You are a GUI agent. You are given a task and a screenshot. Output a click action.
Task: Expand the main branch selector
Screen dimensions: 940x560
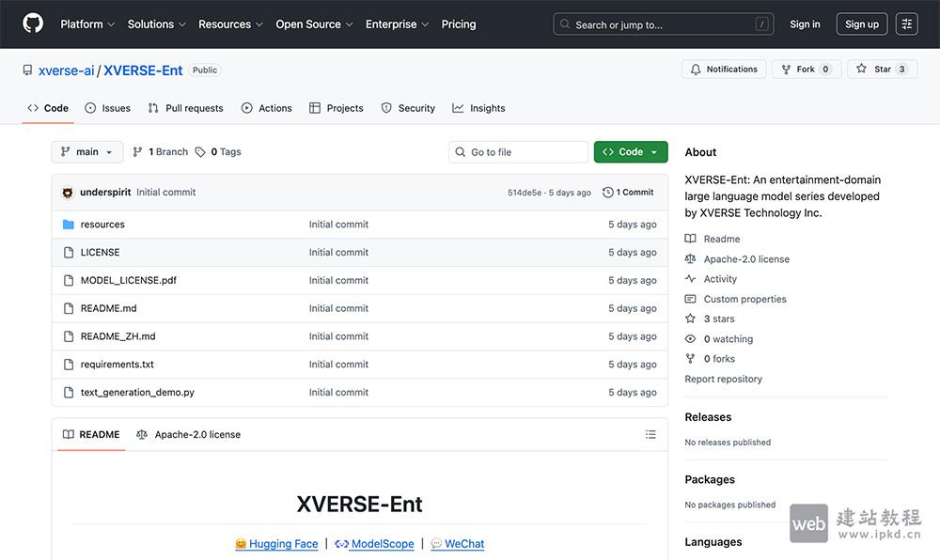pos(86,151)
